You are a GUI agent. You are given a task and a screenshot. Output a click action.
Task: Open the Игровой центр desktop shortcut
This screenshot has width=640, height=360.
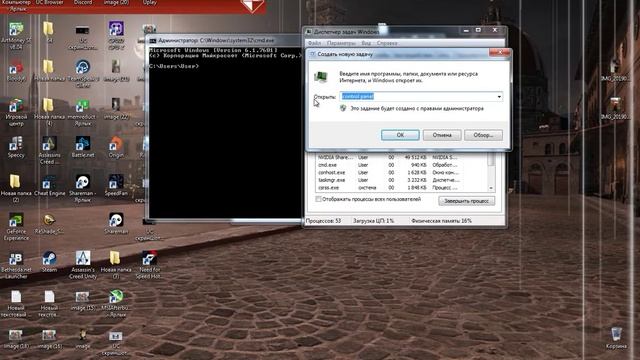(16, 111)
